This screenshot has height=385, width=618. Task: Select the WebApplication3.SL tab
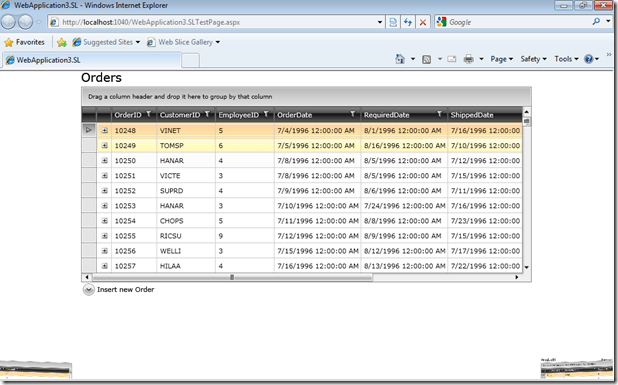91,60
